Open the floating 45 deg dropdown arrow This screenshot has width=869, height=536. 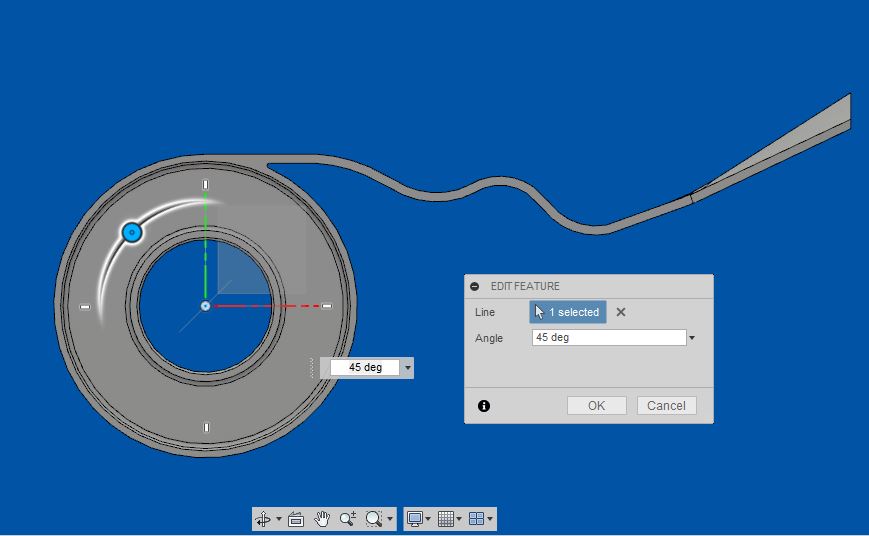408,367
